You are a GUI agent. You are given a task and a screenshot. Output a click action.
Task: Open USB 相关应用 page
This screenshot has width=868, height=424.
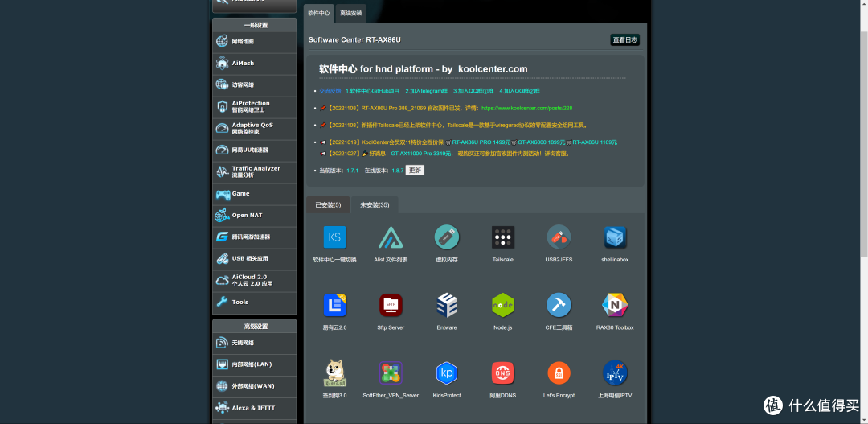255,259
